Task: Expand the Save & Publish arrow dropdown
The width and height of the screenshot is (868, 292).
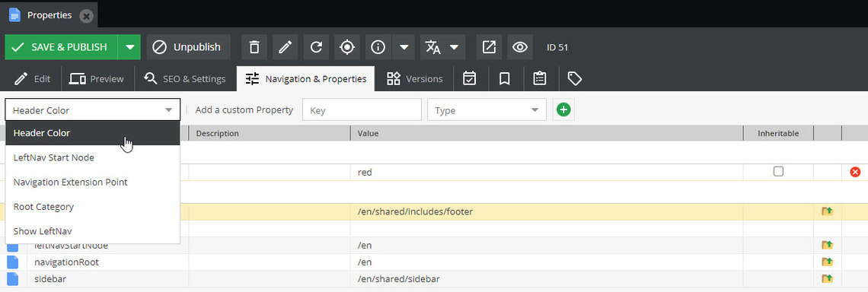Action: pos(129,47)
